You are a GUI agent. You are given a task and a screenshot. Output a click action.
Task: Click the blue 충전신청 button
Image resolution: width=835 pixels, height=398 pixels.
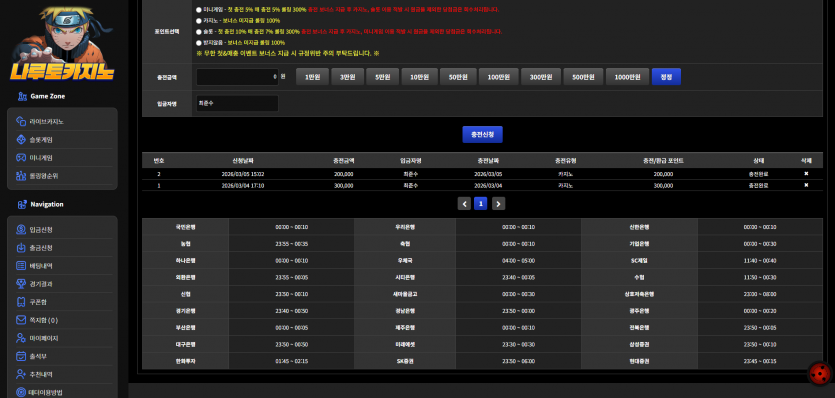coord(482,135)
